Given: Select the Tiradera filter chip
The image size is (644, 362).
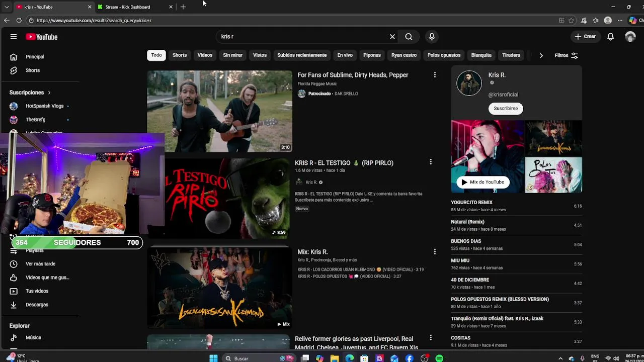Looking at the screenshot, I should [x=511, y=55].
